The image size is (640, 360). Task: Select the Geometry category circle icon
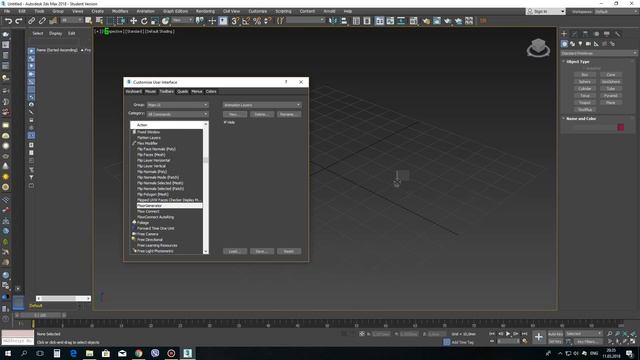point(564,44)
